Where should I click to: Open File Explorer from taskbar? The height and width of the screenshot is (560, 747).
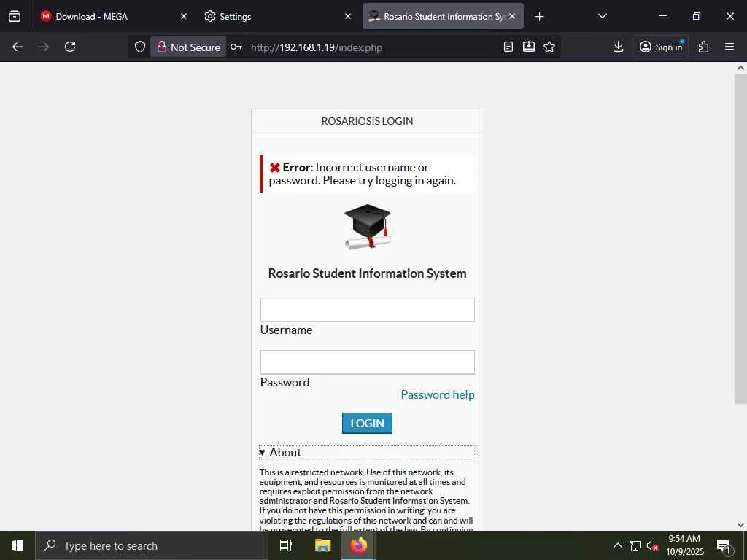(322, 545)
